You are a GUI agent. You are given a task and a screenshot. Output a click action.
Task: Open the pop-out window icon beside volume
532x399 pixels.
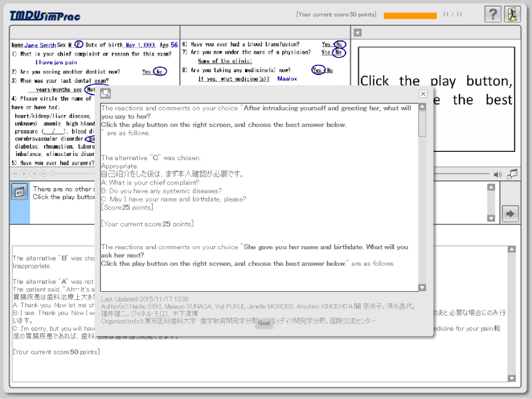point(512,174)
